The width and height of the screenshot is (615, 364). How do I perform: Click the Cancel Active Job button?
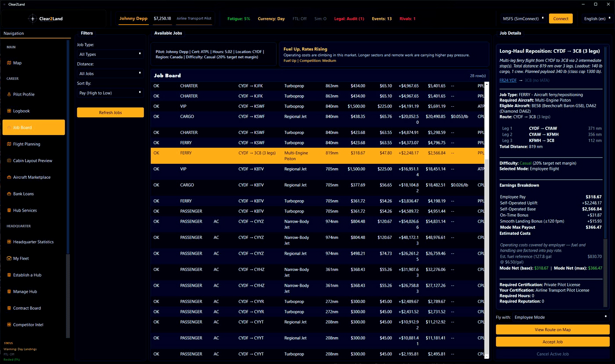(x=553, y=354)
